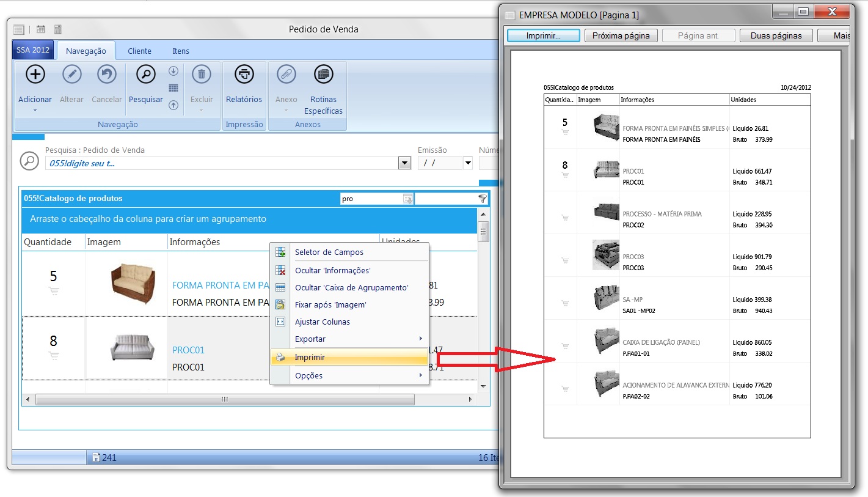Choose Imprimir from context menu
The height and width of the screenshot is (497, 868).
[x=349, y=357]
